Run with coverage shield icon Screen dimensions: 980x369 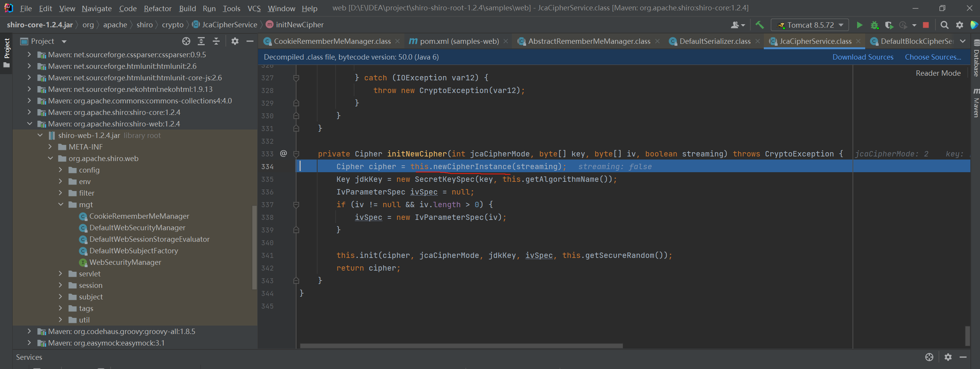(x=889, y=25)
